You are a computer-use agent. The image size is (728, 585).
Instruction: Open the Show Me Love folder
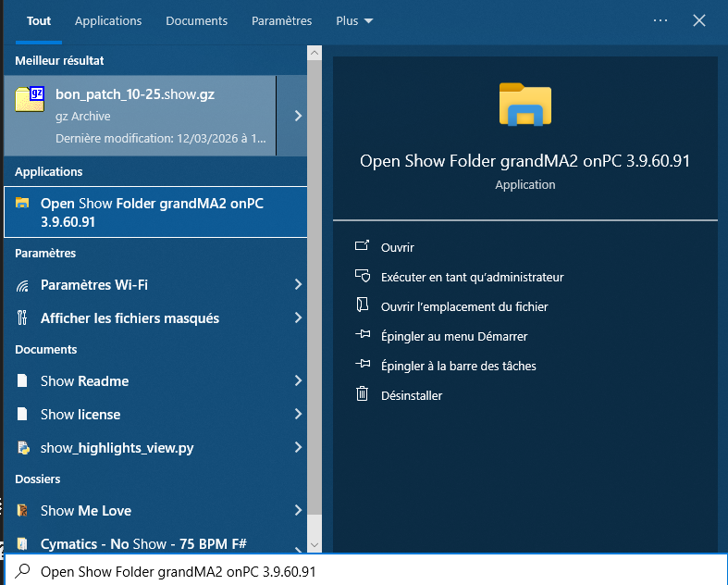point(155,511)
